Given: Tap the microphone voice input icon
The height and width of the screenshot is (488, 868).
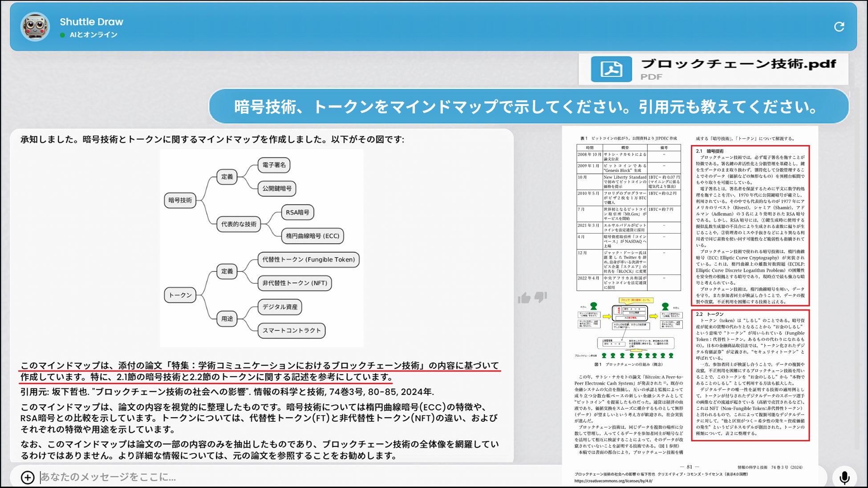Looking at the screenshot, I should [844, 477].
